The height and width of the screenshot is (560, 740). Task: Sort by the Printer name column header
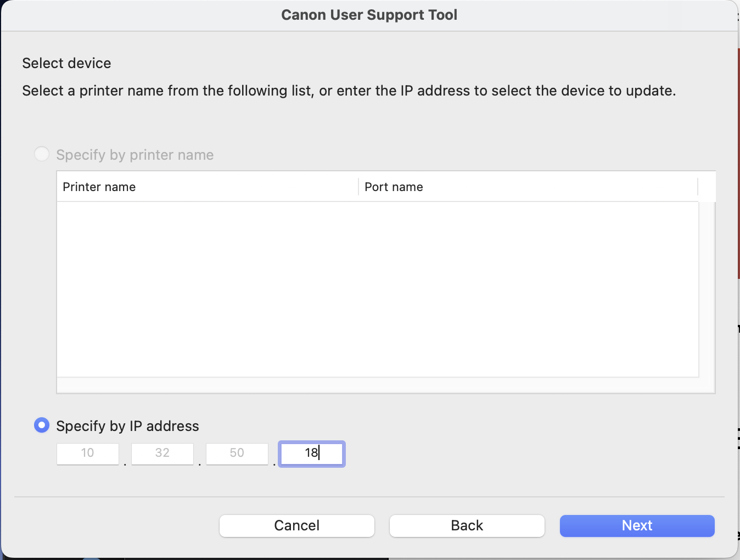208,187
